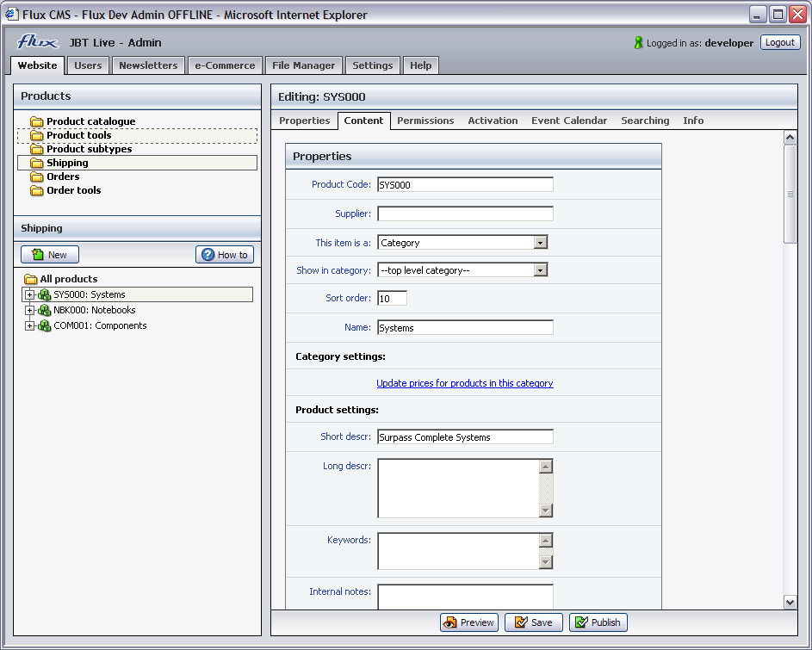812x650 pixels.
Task: Click the Product tools folder icon
Action: (36, 135)
